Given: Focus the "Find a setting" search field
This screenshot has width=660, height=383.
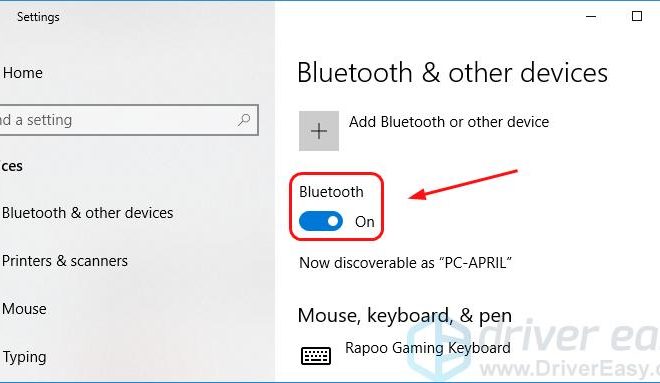Looking at the screenshot, I should (x=129, y=120).
